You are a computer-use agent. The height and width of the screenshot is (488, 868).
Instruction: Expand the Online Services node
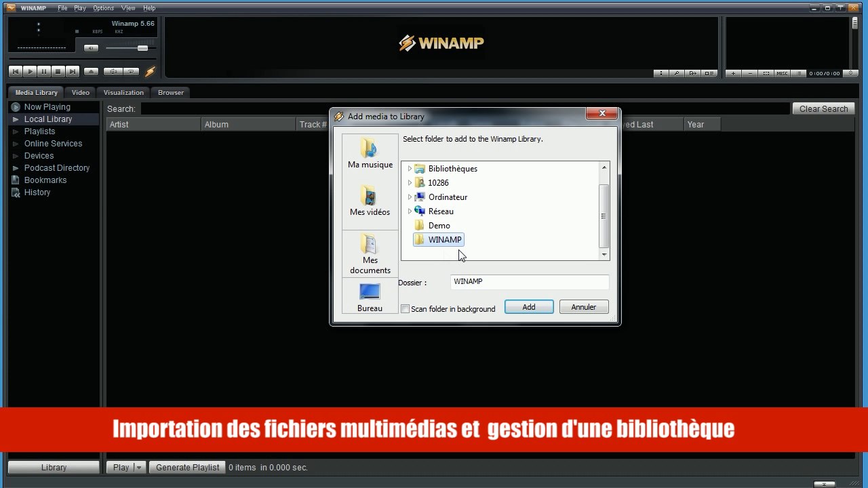[x=16, y=144]
